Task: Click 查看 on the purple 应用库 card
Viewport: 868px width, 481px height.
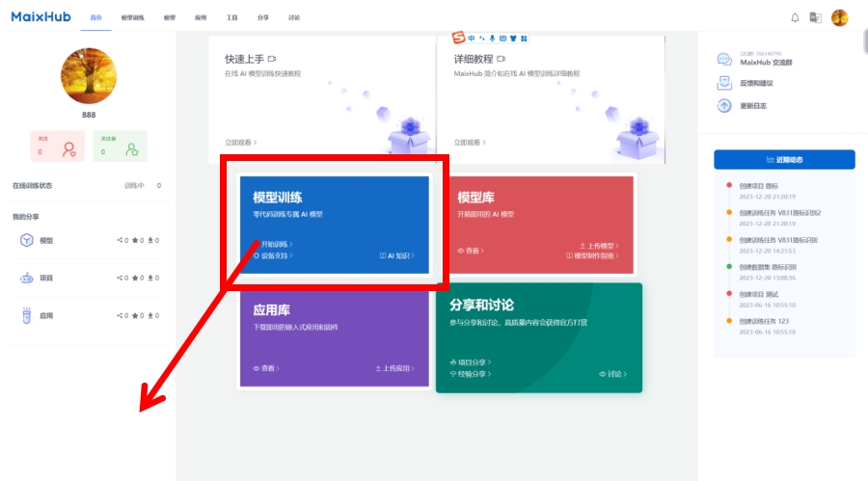Action: [x=266, y=368]
